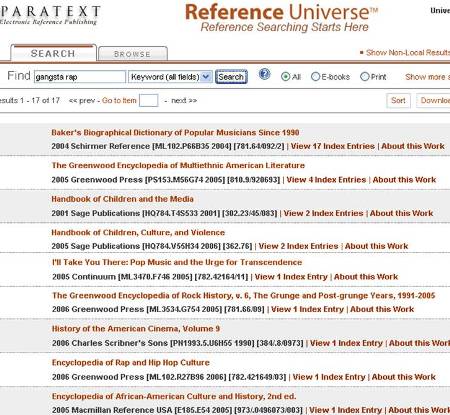450x415 pixels.
Task: Open About this Work for History of American Cinema
Action: tap(419, 343)
